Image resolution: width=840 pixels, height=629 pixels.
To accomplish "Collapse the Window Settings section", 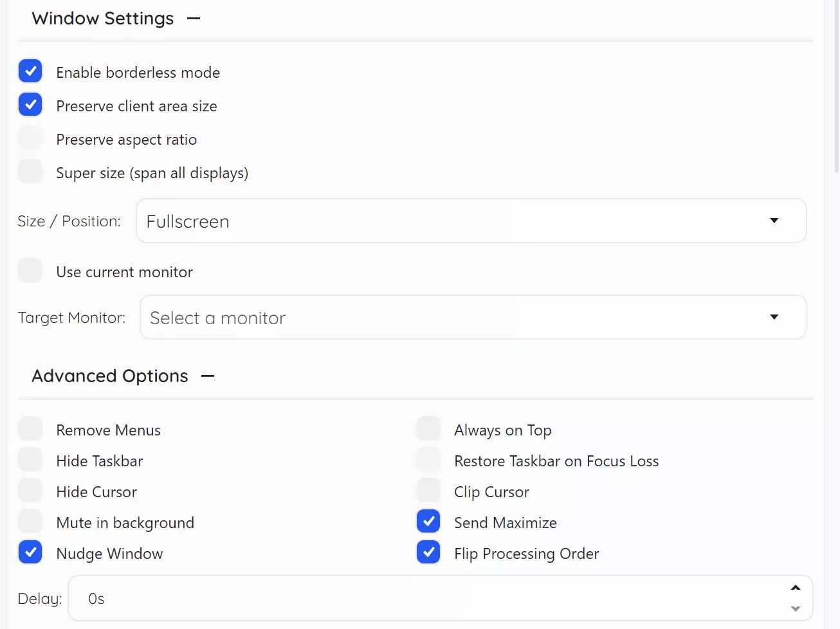I will (194, 19).
